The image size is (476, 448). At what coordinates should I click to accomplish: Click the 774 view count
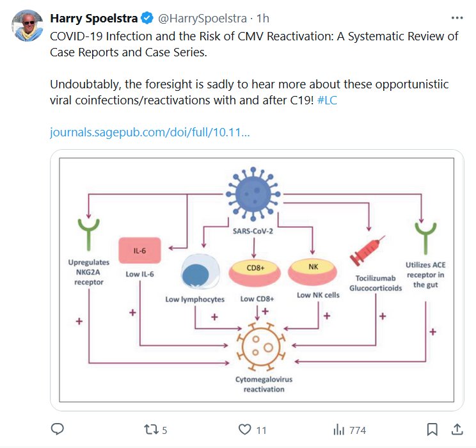click(357, 430)
